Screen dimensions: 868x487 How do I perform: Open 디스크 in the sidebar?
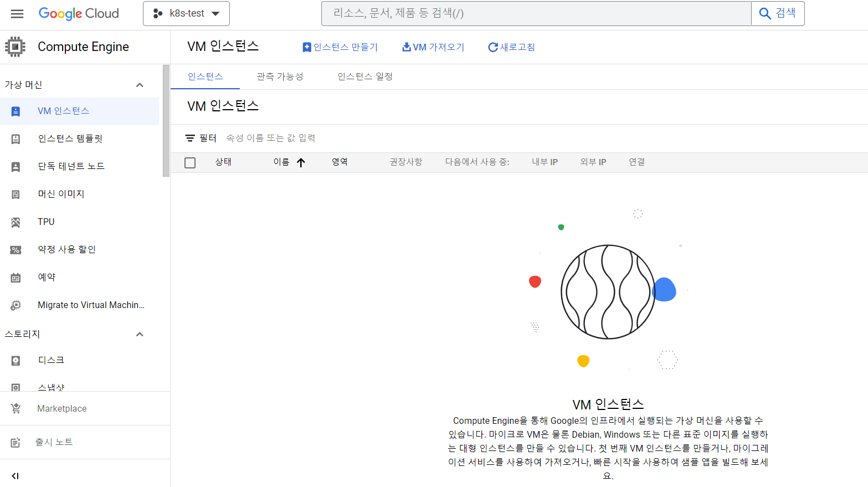click(80, 361)
